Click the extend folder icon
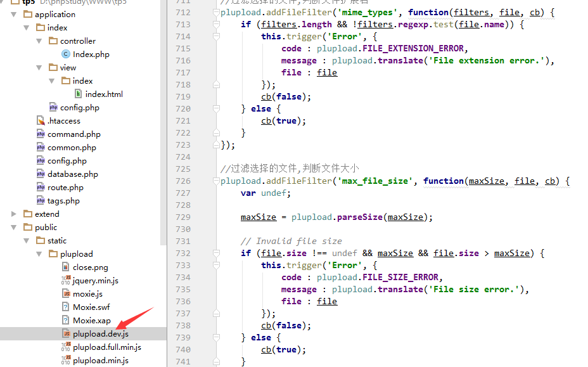 coord(28,214)
